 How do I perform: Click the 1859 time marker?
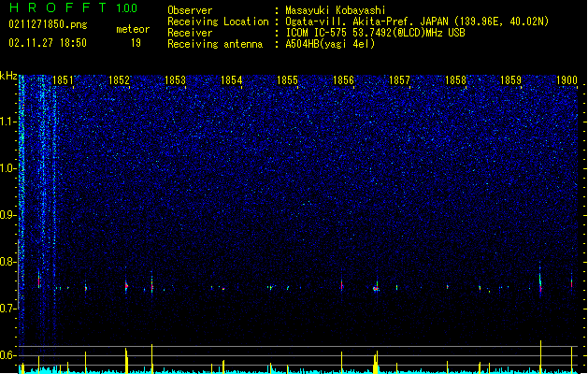[x=510, y=80]
